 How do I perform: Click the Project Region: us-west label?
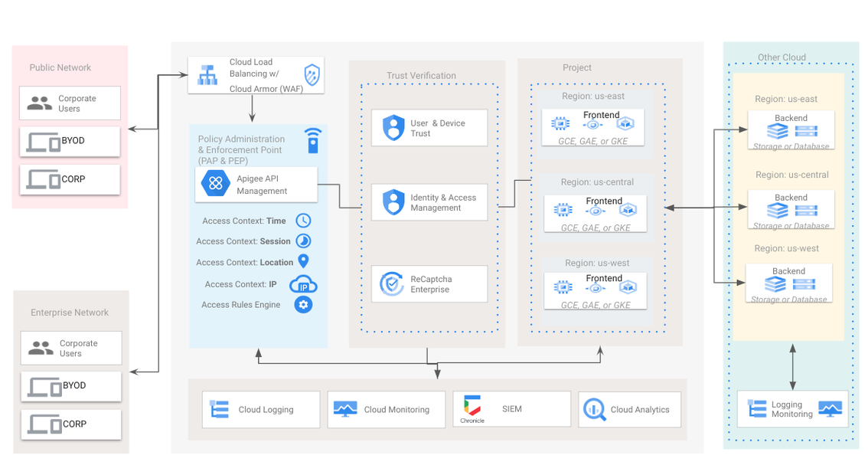597,263
